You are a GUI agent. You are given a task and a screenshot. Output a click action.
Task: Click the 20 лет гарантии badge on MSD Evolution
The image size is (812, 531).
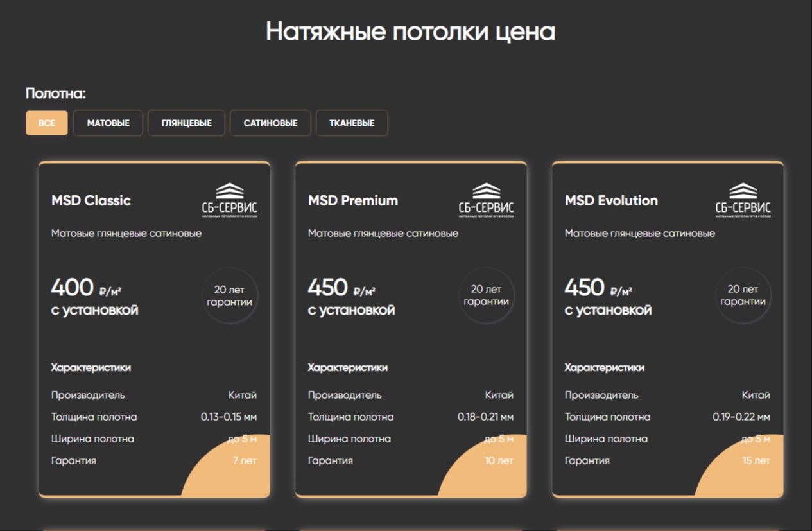click(x=743, y=295)
